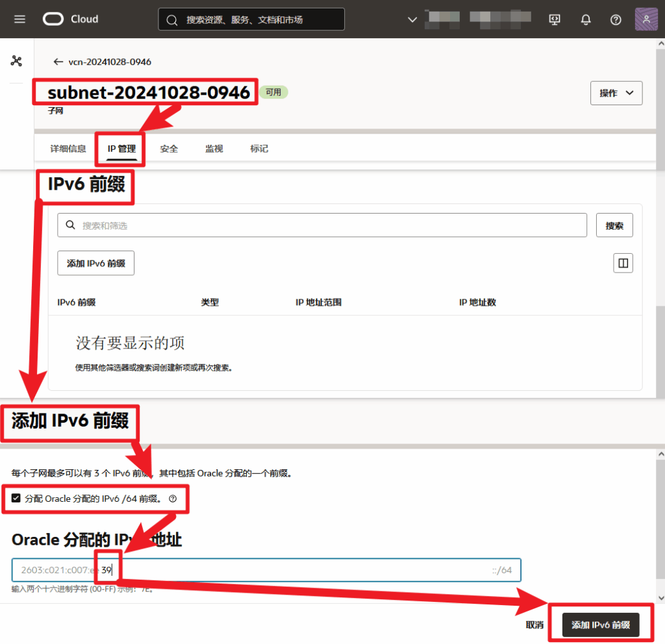Switch to the IP 管理 tab
Screen dimensions: 665x644
(x=121, y=149)
